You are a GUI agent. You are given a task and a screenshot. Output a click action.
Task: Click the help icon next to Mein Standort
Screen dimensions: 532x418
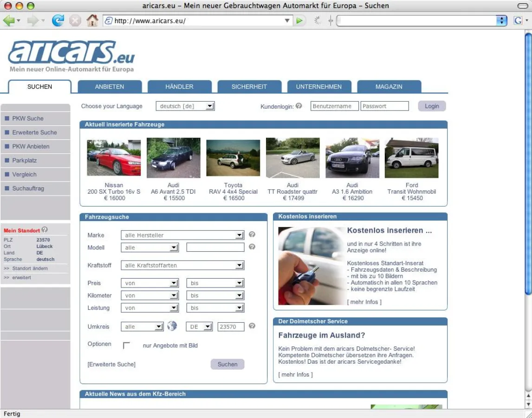44,230
